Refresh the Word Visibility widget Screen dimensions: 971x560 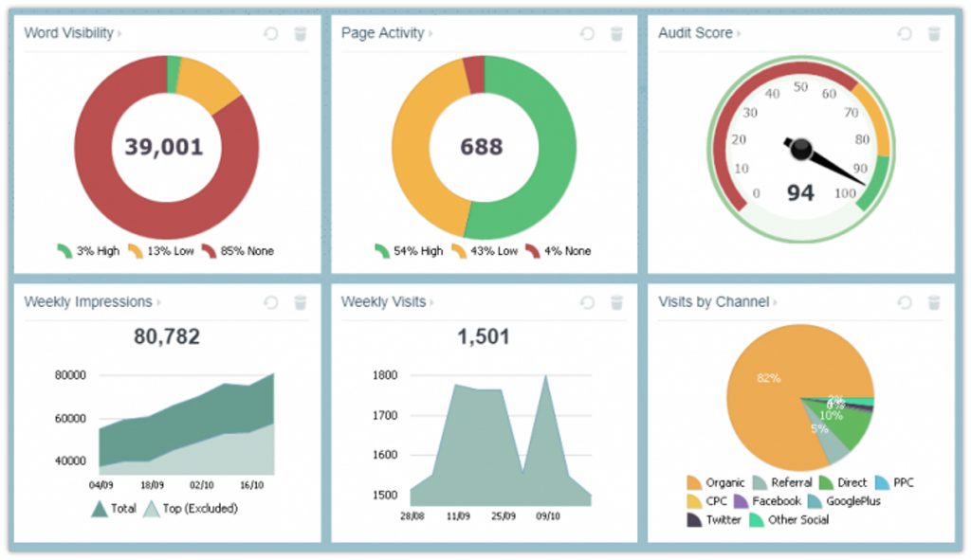(x=271, y=33)
